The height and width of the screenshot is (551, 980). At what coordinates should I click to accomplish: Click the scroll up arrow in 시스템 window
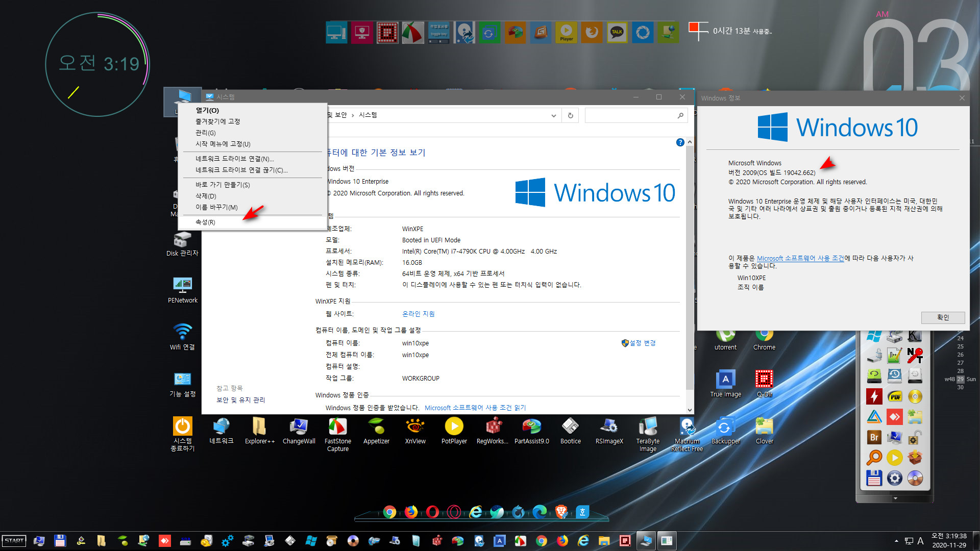(x=690, y=142)
